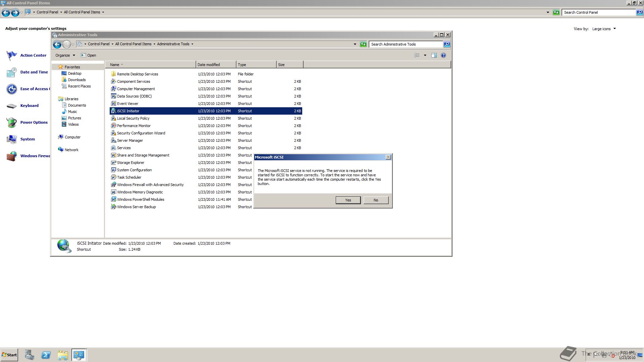644x362 pixels.
Task: Select the Share and Storage Management icon
Action: [x=113, y=155]
